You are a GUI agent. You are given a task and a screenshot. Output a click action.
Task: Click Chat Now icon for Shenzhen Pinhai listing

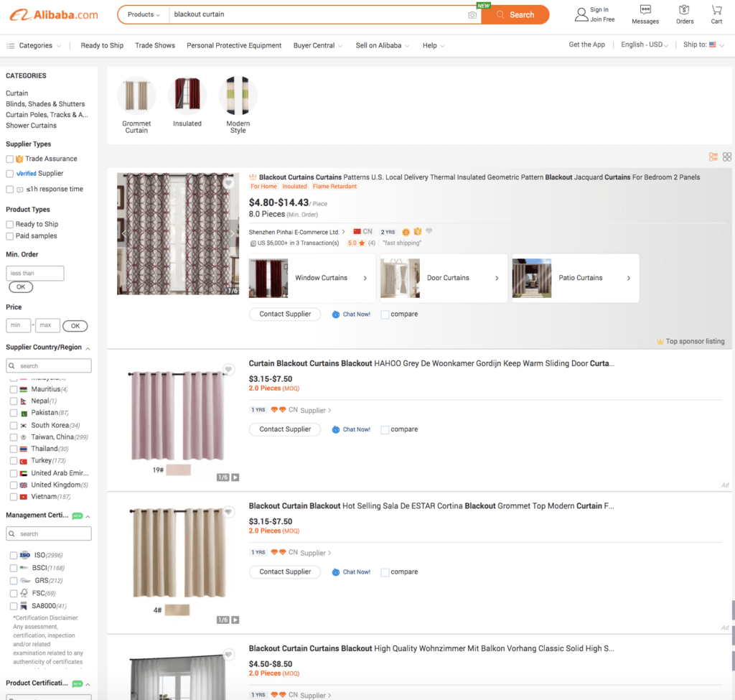[336, 314]
